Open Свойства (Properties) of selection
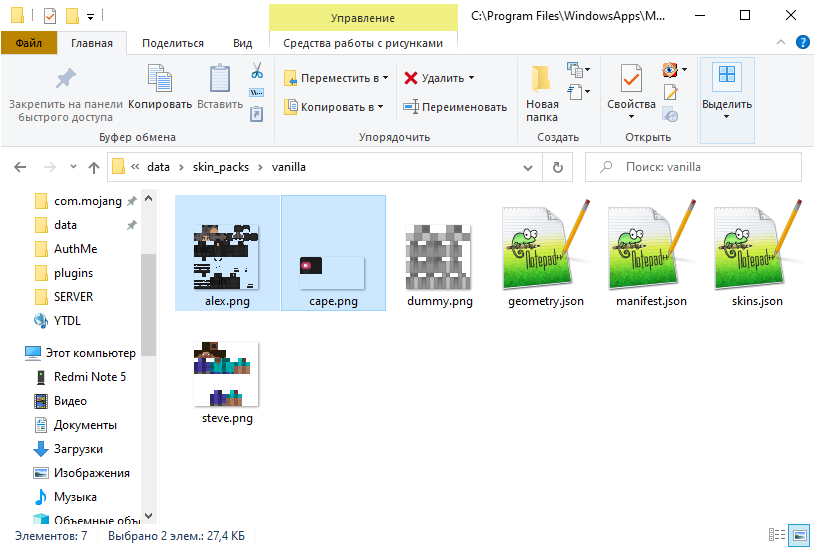The height and width of the screenshot is (548, 815). (631, 87)
